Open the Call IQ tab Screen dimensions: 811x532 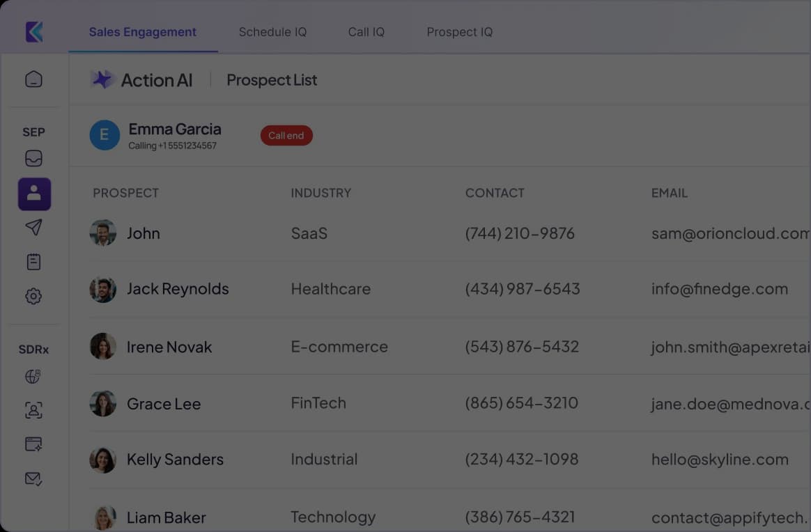[x=366, y=32]
